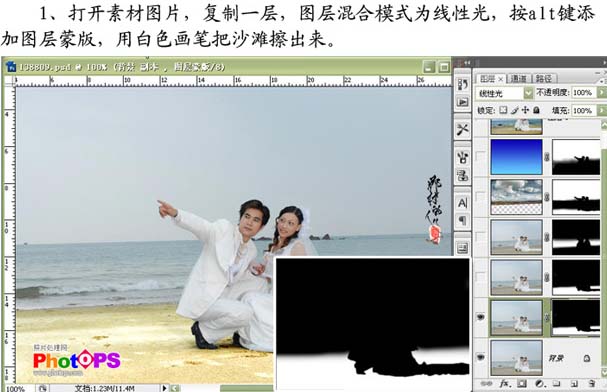This screenshot has height=392, width=607.
Task: Click the delete layer trash icon
Action: (592, 383)
